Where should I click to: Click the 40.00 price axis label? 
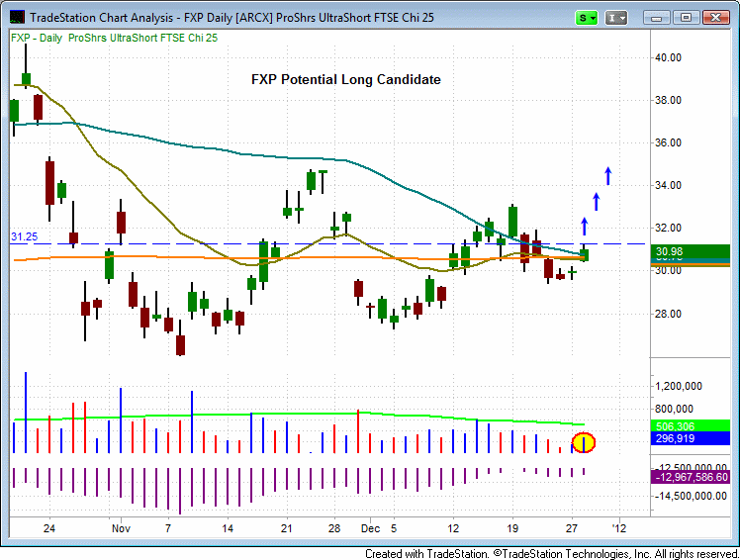point(668,57)
